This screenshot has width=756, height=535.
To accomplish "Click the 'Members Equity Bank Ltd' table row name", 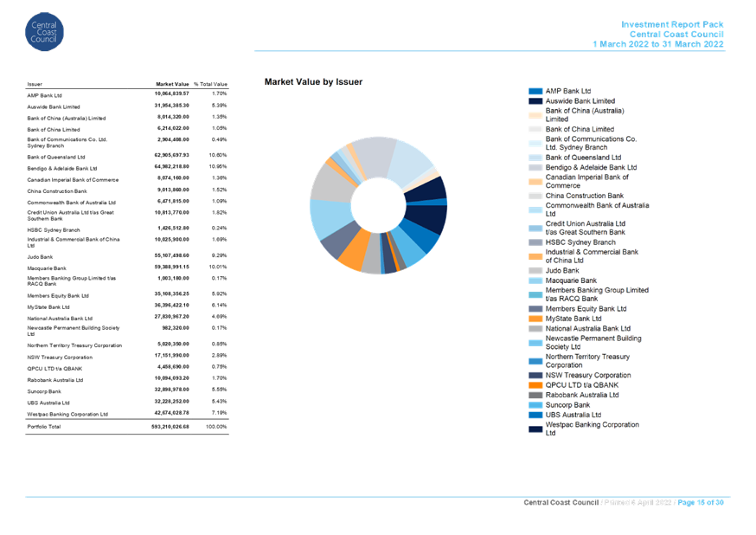I will (58, 296).
